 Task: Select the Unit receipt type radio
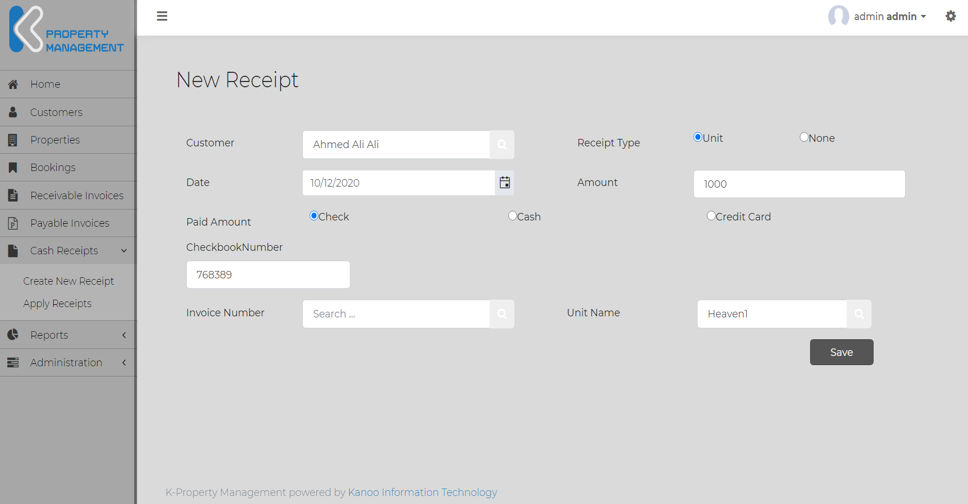pos(698,137)
